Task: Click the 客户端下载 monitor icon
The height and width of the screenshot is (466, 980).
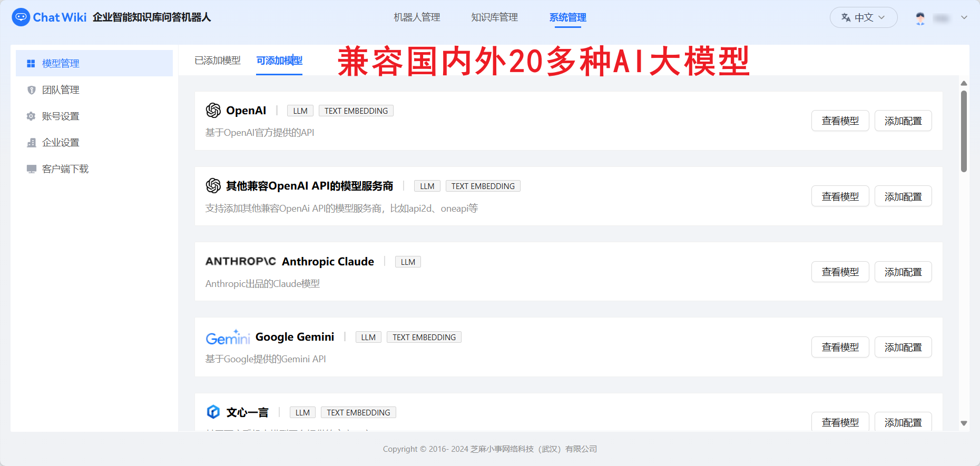Action: pyautogui.click(x=31, y=168)
